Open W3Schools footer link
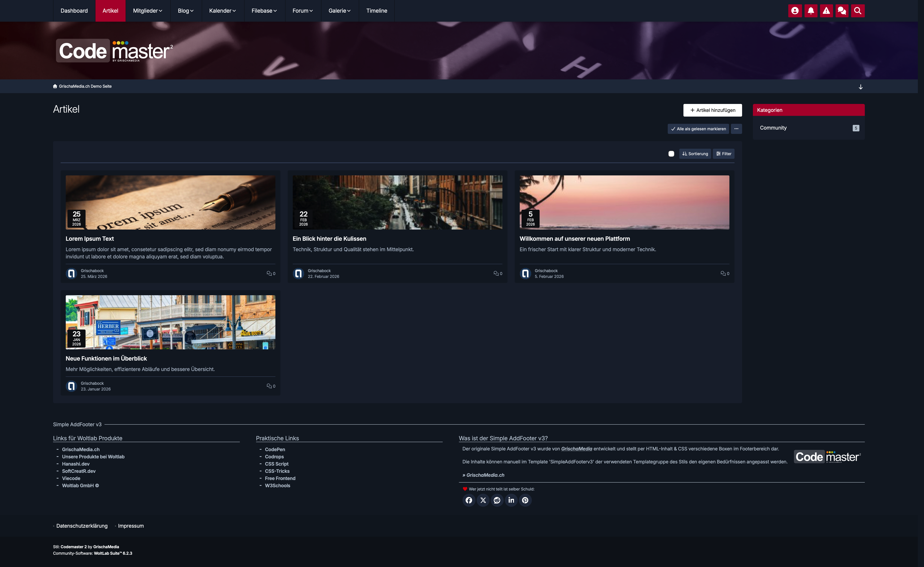 tap(278, 486)
